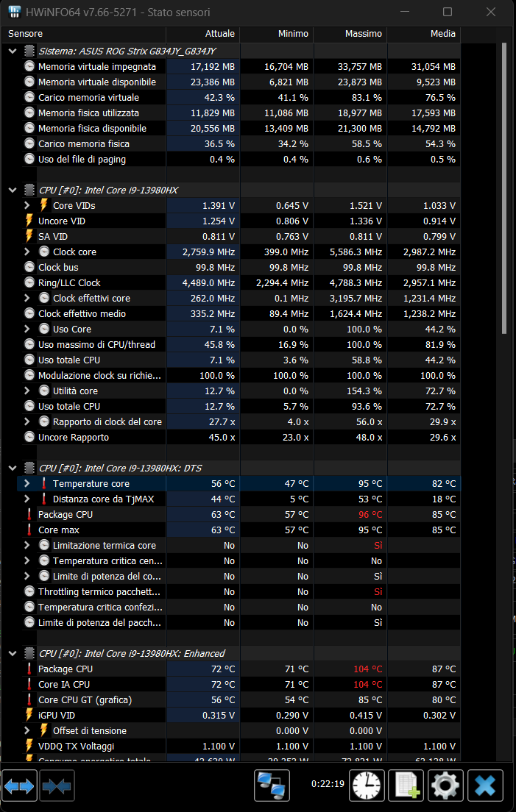
Task: Click the thermometer icon of Package CPU 63 °C
Action: [x=29, y=514]
